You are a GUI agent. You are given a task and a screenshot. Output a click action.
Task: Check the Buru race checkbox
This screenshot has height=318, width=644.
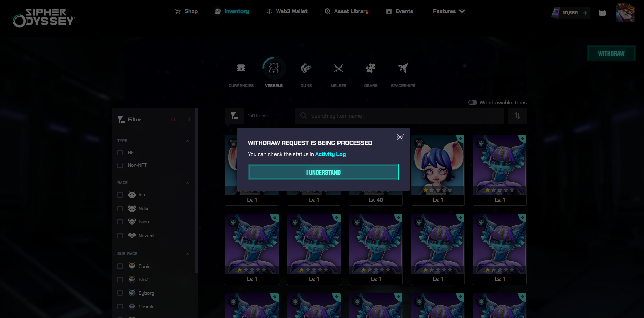pos(120,222)
